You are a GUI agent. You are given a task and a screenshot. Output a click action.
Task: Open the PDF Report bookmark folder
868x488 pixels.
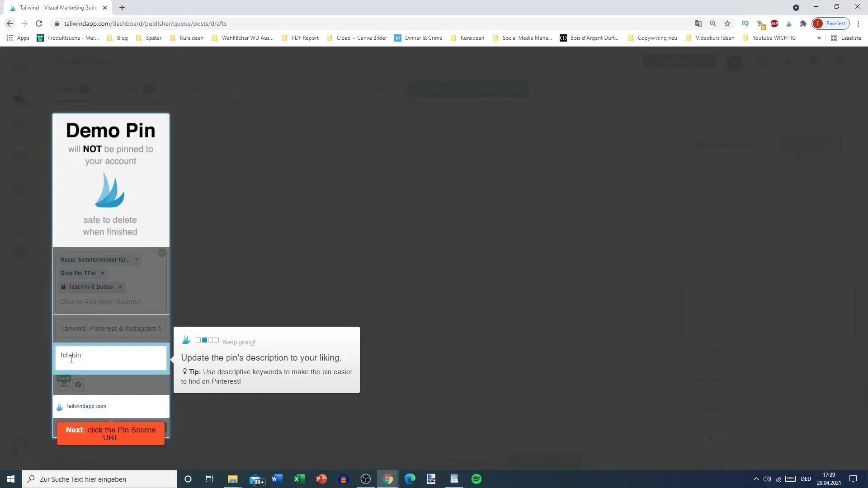click(300, 38)
